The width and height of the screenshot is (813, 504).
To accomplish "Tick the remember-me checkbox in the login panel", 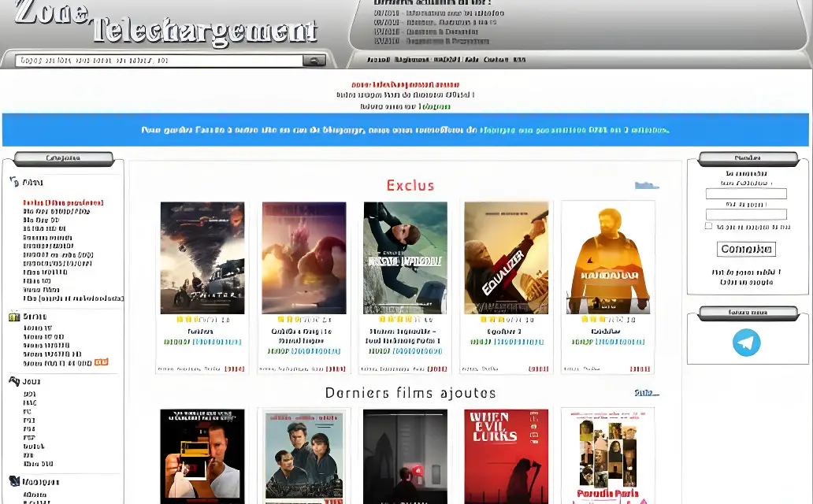I will pyautogui.click(x=708, y=225).
